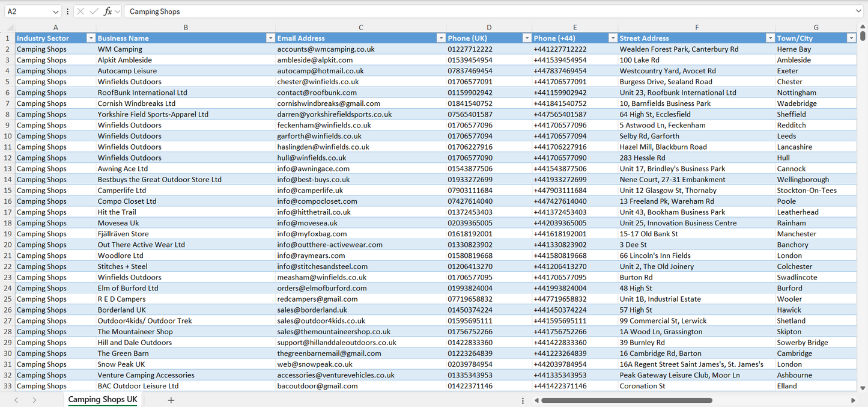Expand the formula bar chevron
Screen dimensions: 868x407
858,11
